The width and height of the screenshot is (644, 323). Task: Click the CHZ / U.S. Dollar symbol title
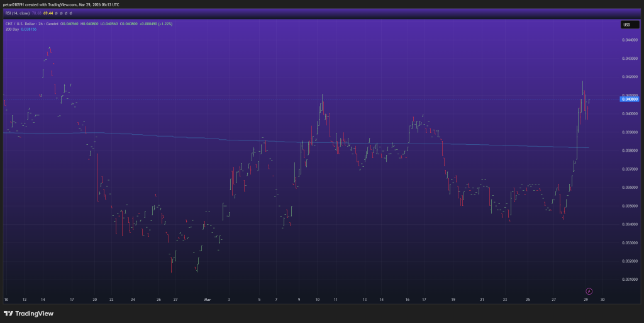pos(23,23)
